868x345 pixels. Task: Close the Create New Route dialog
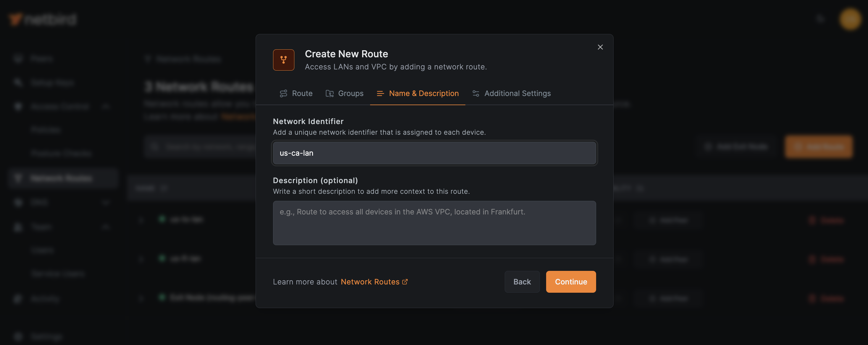(600, 47)
